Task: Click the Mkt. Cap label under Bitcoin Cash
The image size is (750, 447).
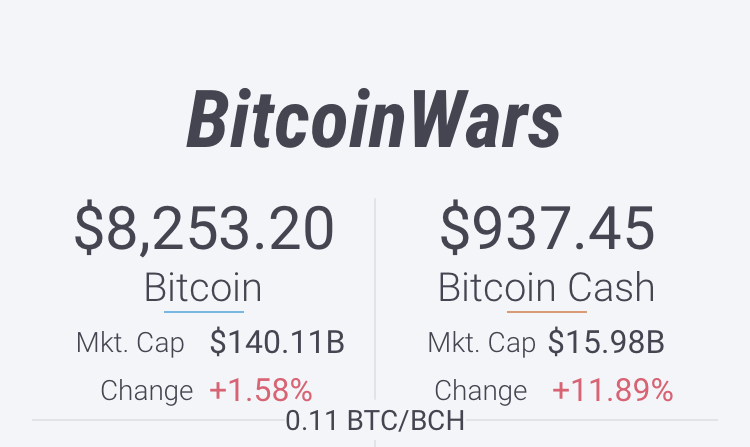Action: (x=482, y=343)
